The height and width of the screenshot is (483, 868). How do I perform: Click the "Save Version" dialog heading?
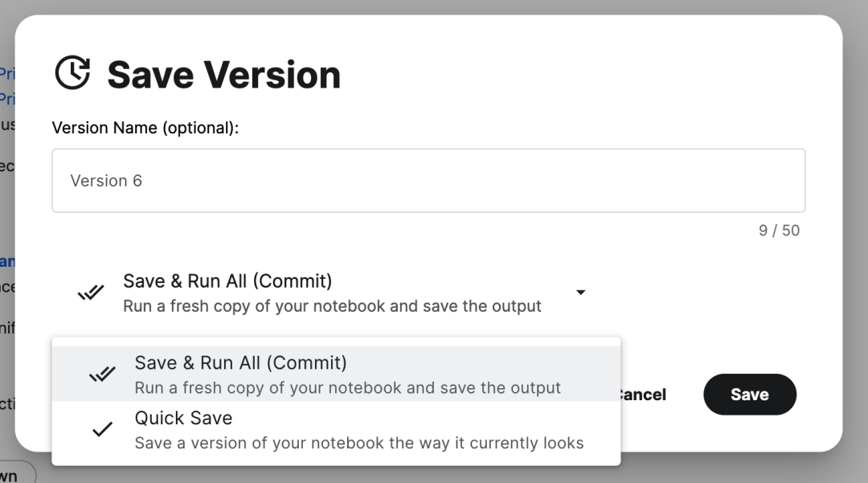(x=223, y=75)
